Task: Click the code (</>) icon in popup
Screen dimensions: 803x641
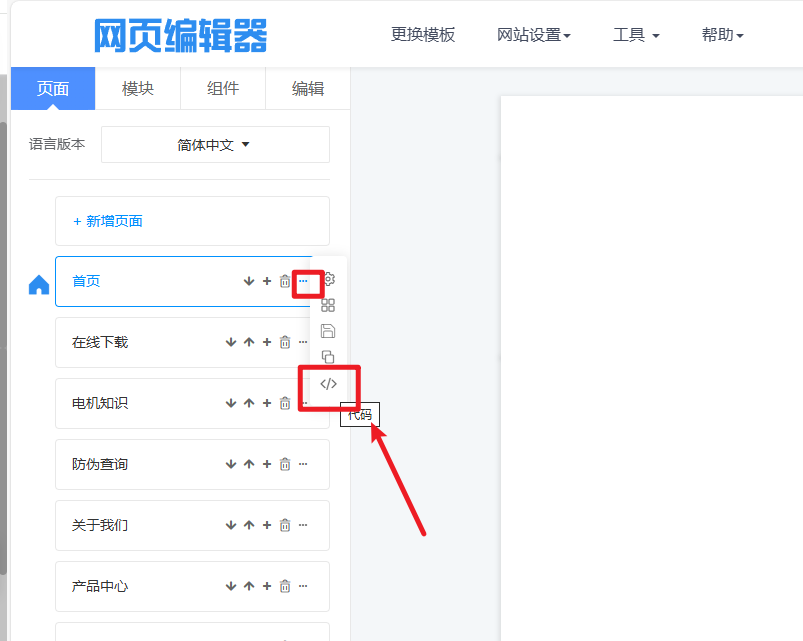Action: tap(328, 384)
